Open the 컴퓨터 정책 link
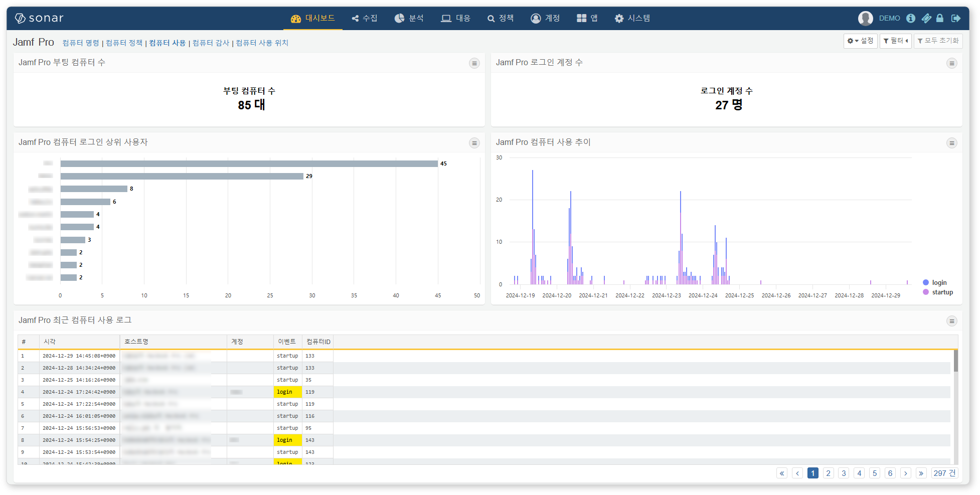 (124, 43)
